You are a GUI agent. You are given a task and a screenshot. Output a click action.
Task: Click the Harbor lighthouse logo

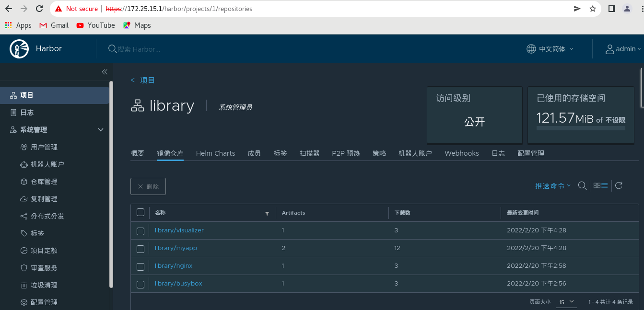(19, 49)
